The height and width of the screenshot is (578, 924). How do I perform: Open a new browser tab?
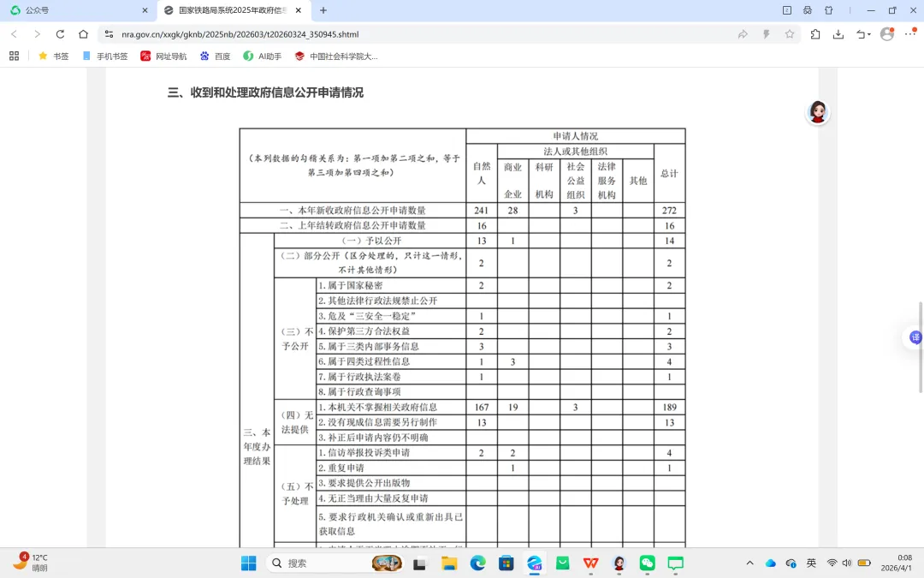click(323, 10)
